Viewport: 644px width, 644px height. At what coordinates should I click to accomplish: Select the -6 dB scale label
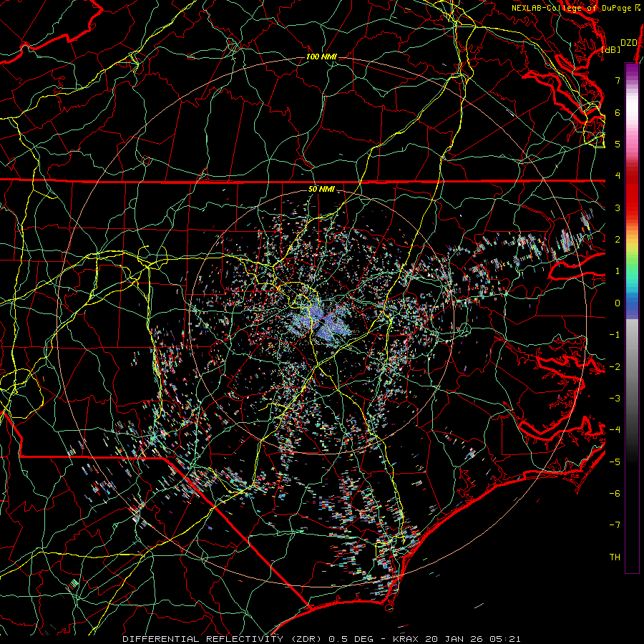tap(615, 494)
